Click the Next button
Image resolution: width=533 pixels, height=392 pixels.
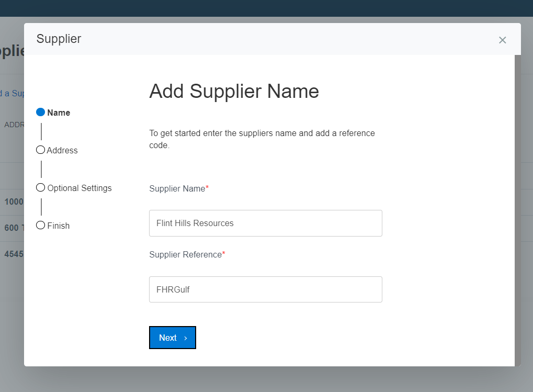tap(172, 338)
